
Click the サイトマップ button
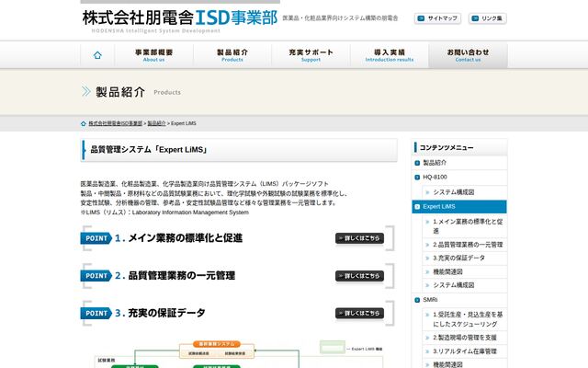(x=437, y=18)
